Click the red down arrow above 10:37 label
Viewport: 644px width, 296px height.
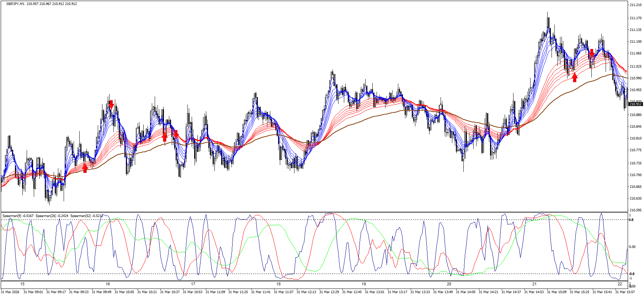176,134
